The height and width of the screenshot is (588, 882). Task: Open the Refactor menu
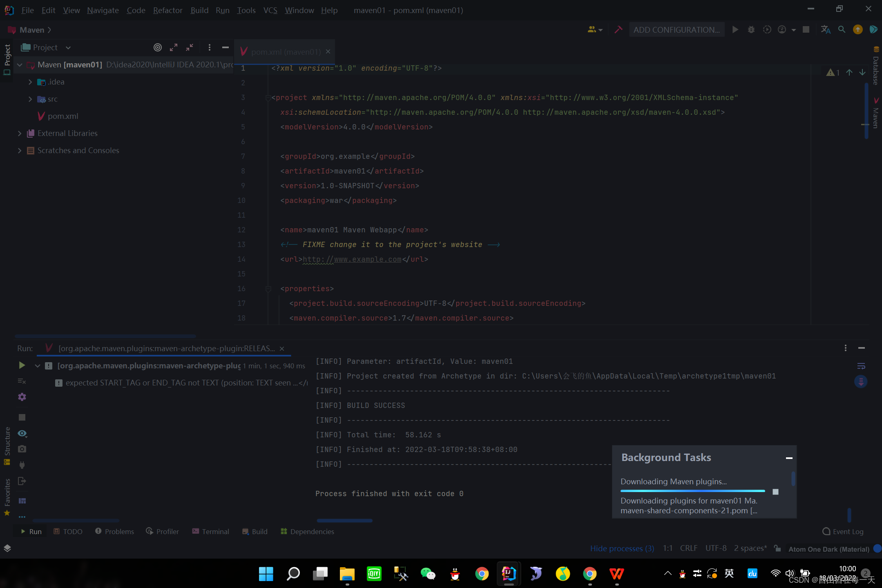(x=167, y=10)
